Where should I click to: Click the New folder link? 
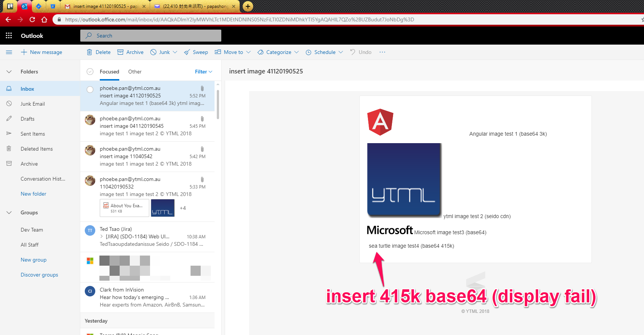(x=33, y=194)
